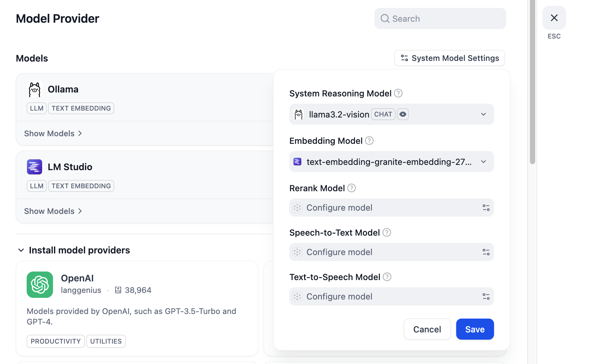Expand Show Models under LM Studio

click(x=53, y=211)
